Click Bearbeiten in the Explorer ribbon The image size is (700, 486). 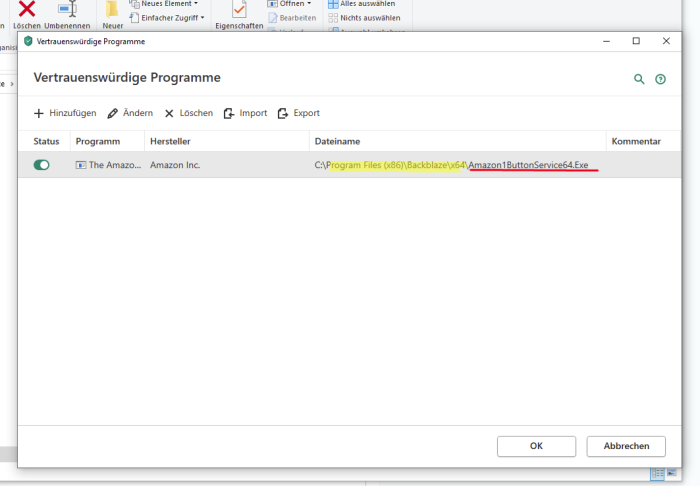click(292, 18)
